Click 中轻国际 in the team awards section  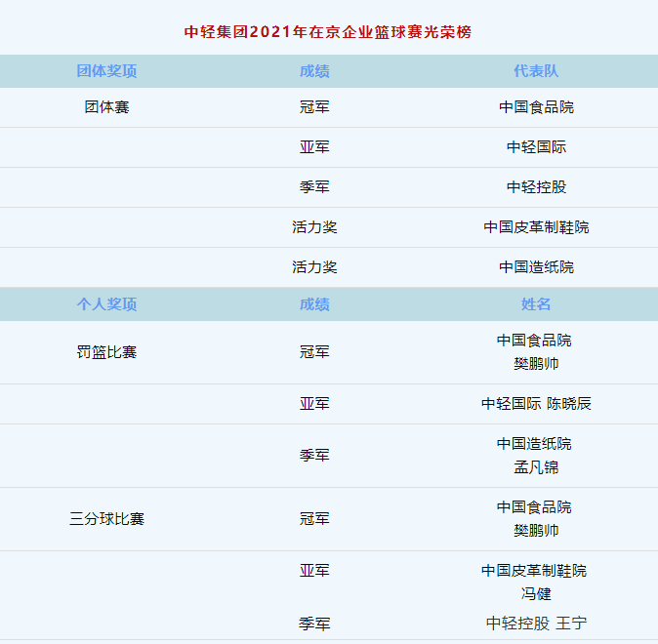(x=536, y=146)
